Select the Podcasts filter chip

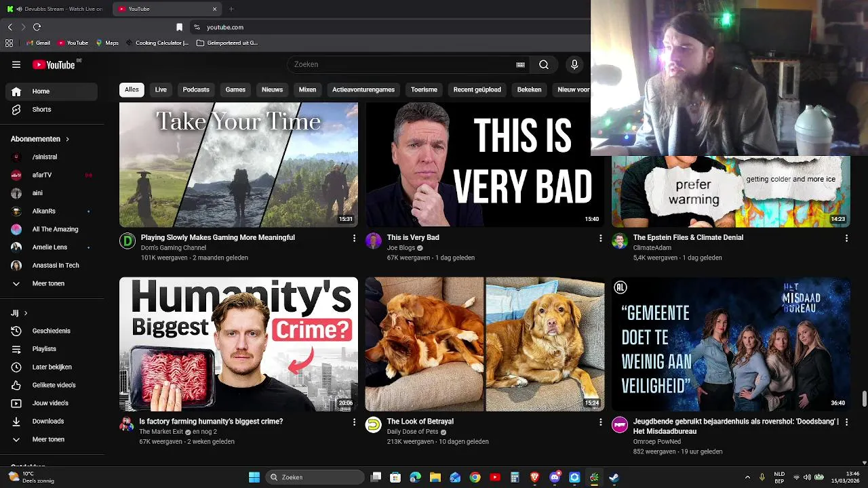click(x=196, y=89)
